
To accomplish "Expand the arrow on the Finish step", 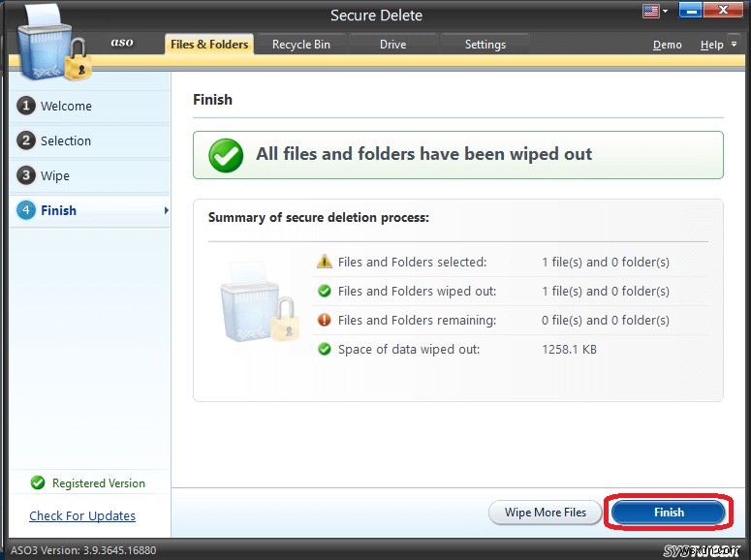I will [x=166, y=210].
